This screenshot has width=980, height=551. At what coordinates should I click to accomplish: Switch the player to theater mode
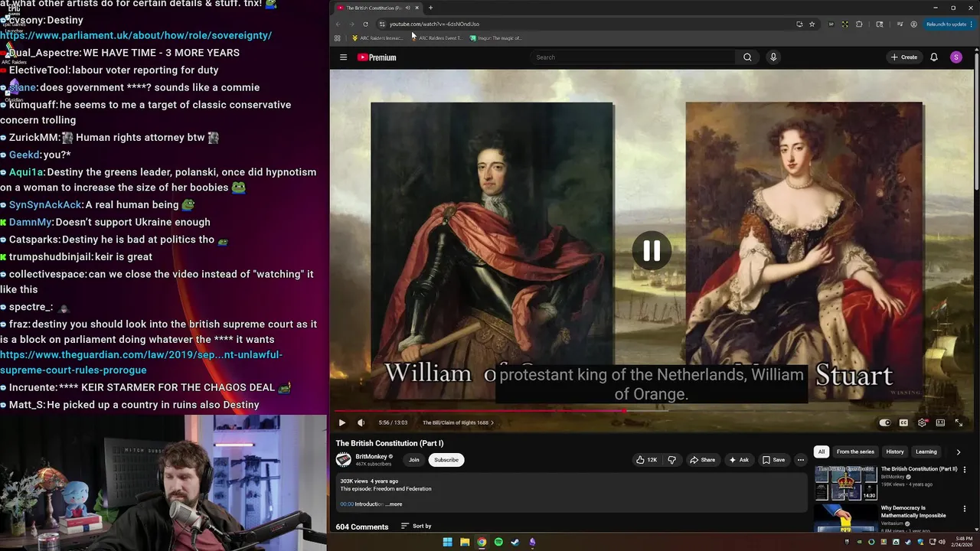point(940,422)
